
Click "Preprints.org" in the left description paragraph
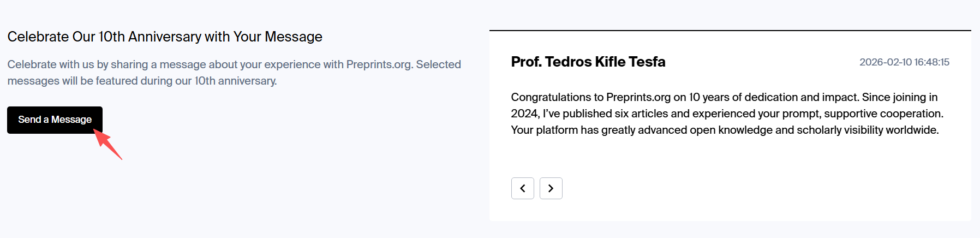(379, 64)
